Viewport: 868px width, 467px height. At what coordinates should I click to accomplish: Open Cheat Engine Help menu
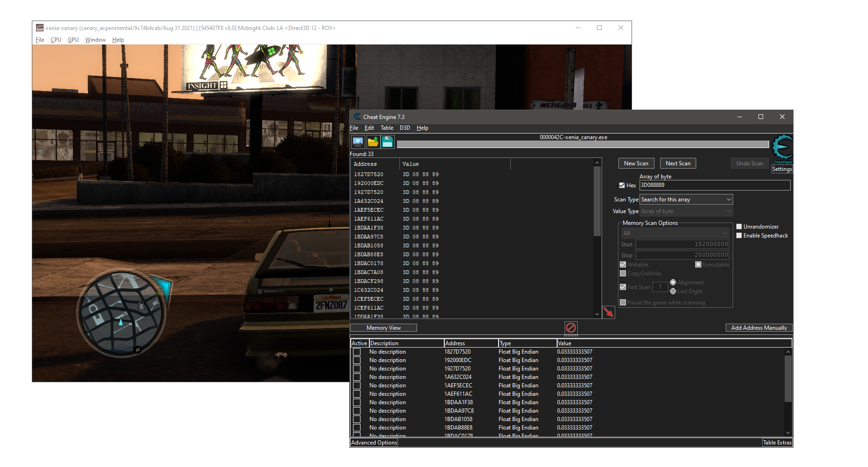(x=422, y=128)
